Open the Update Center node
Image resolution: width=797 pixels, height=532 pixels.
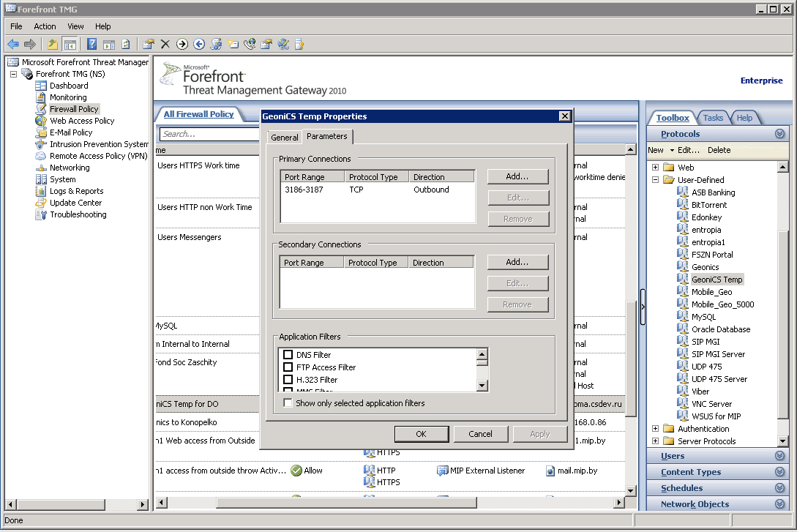point(75,203)
